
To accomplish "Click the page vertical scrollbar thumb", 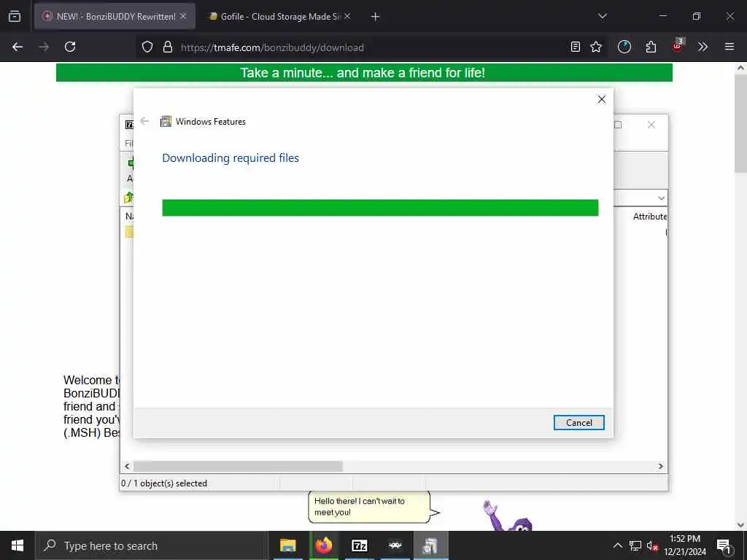I will (x=740, y=124).
